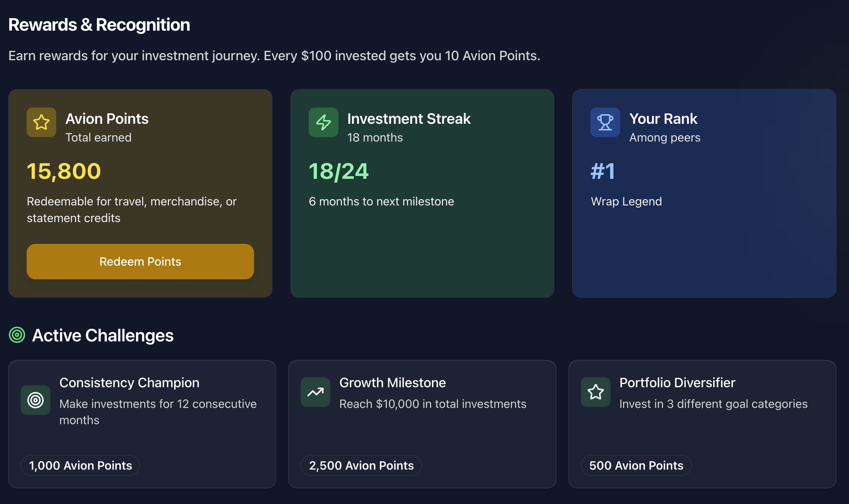Click the Wrap Legend rank label

pos(626,201)
